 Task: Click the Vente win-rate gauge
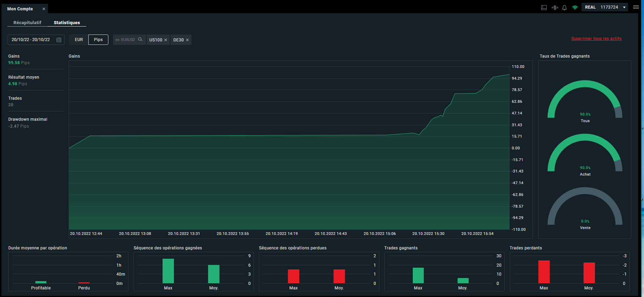point(585,208)
